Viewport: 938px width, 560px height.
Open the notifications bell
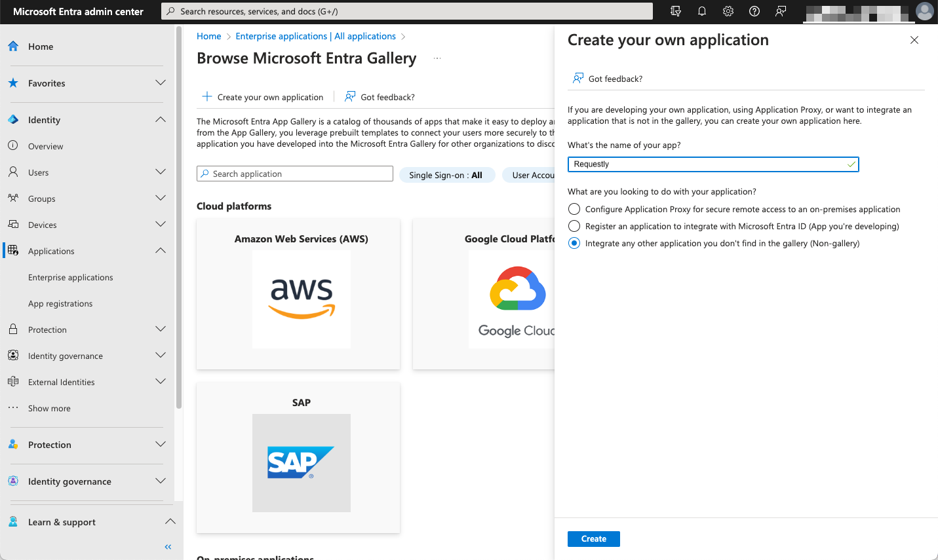[702, 11]
